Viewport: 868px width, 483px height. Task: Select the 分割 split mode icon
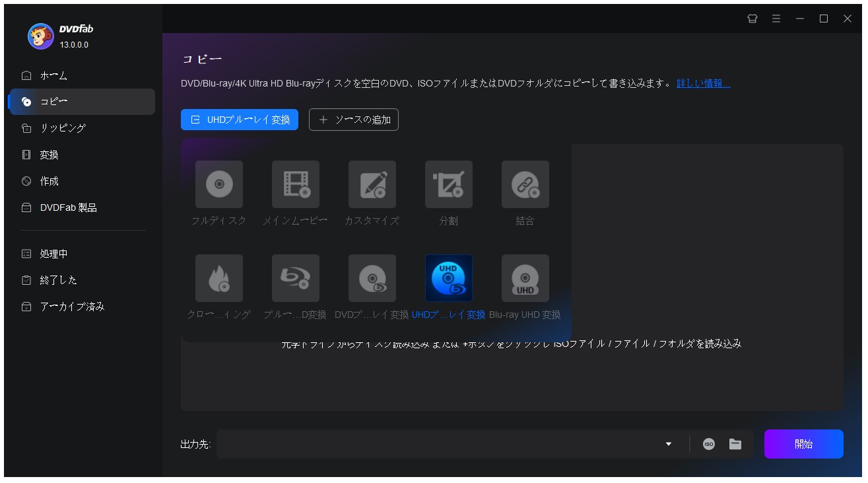(x=449, y=184)
